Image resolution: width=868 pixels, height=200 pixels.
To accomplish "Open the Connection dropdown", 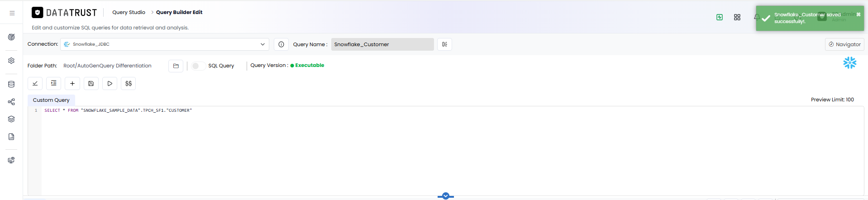I will pos(165,44).
